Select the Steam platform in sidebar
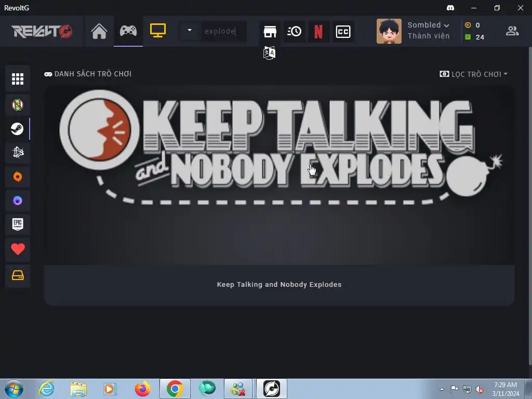 coord(18,129)
